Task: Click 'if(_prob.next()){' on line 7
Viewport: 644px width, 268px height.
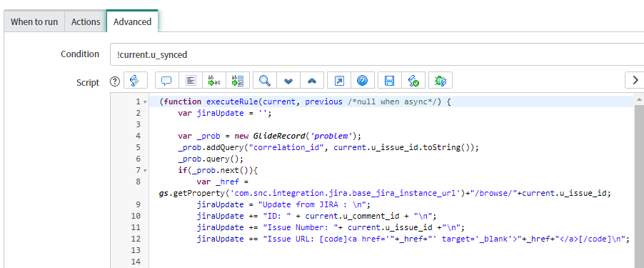Action: pos(217,170)
